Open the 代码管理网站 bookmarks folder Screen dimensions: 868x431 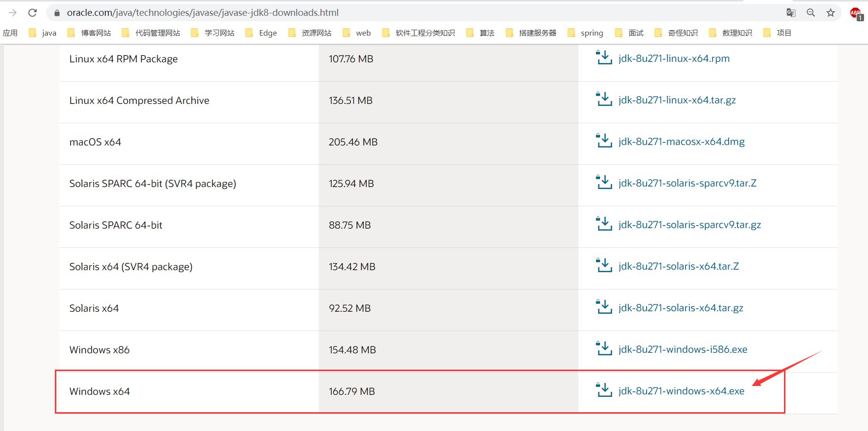pos(151,33)
